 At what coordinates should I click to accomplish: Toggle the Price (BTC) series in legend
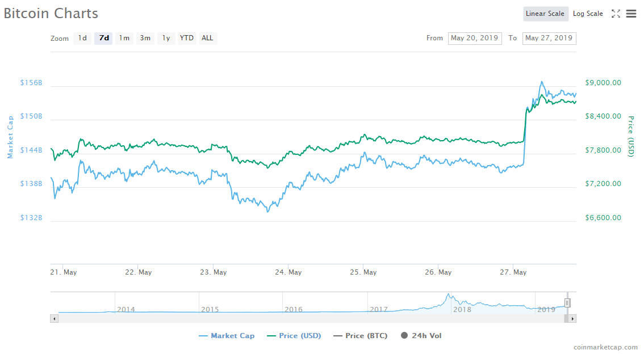361,336
